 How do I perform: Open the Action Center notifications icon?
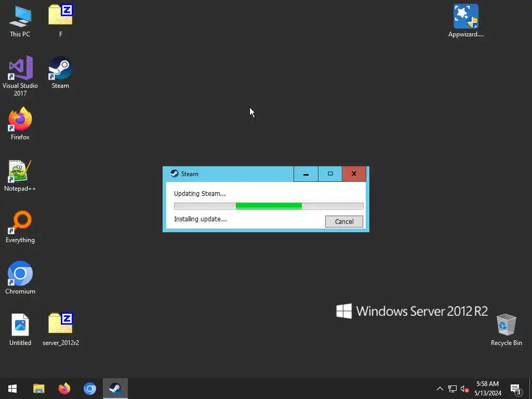pos(516,389)
